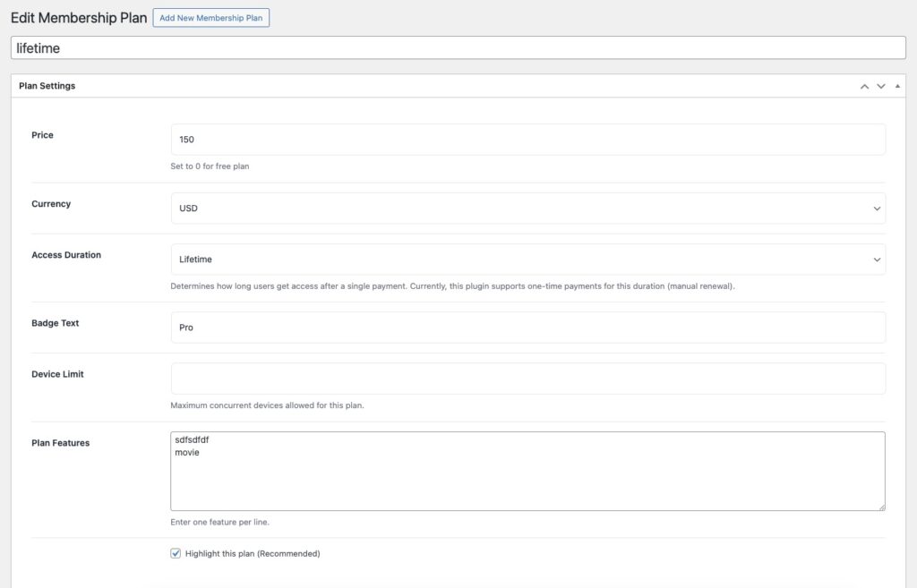Collapse the Plan Settings panel with the triangle toggle
Viewport: 917px width, 588px height.
pyautogui.click(x=898, y=86)
